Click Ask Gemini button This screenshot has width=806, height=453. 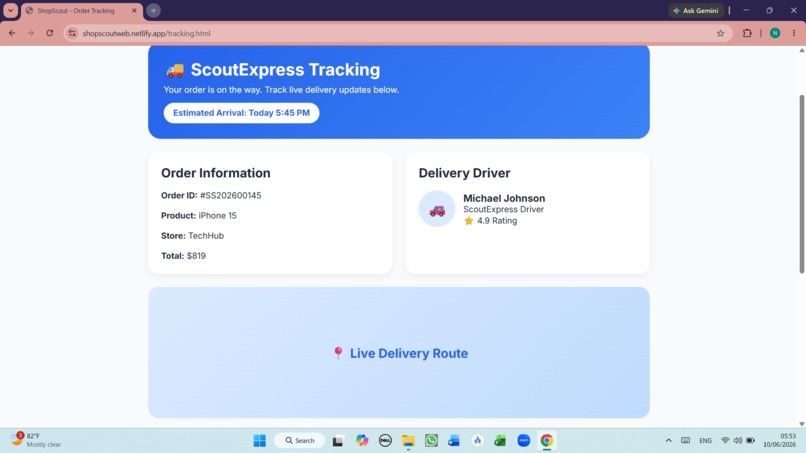[696, 10]
